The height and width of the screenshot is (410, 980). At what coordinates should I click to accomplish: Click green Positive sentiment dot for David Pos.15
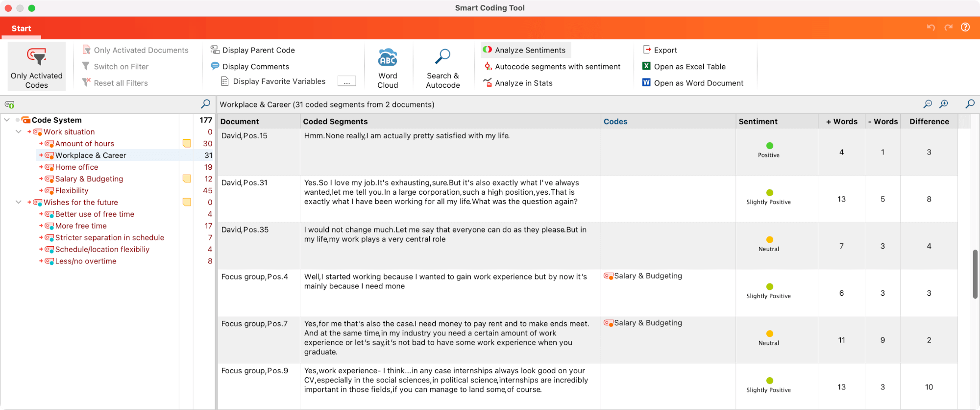[769, 146]
